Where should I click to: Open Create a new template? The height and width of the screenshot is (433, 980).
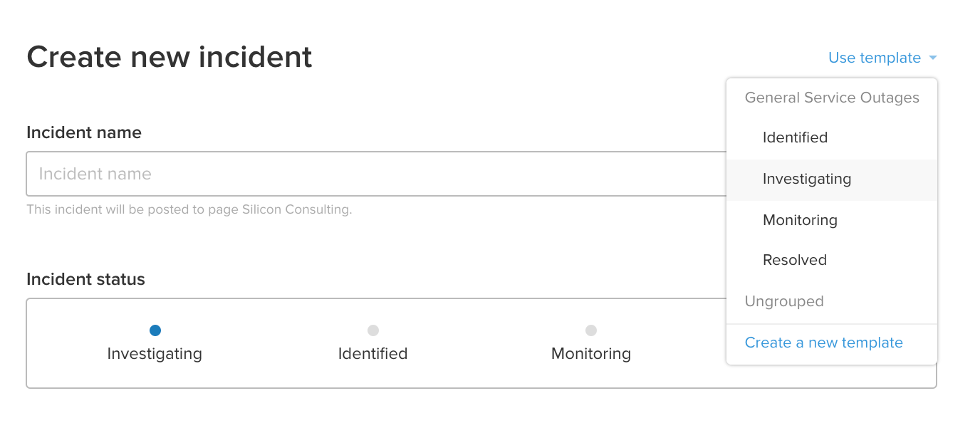[823, 343]
